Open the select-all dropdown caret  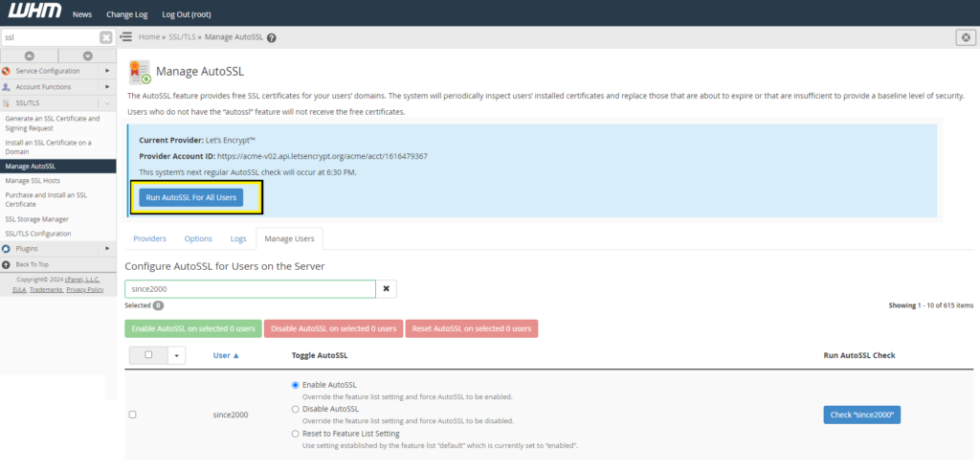[176, 355]
